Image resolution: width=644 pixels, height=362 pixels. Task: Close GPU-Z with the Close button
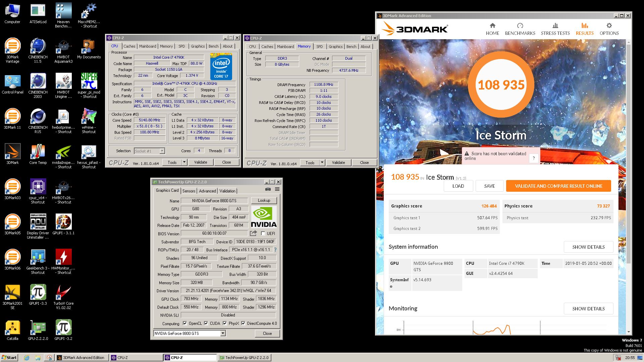267,334
